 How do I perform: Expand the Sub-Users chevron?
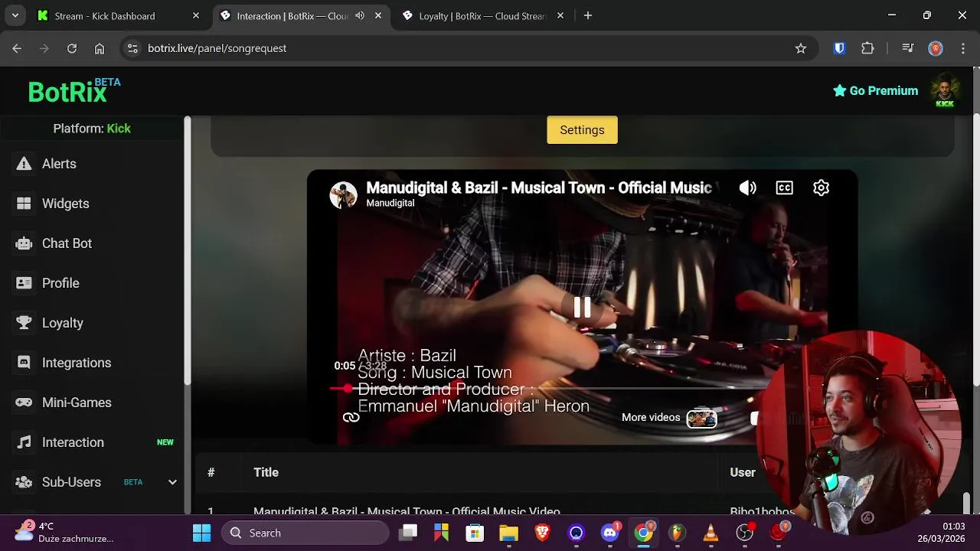pos(172,482)
